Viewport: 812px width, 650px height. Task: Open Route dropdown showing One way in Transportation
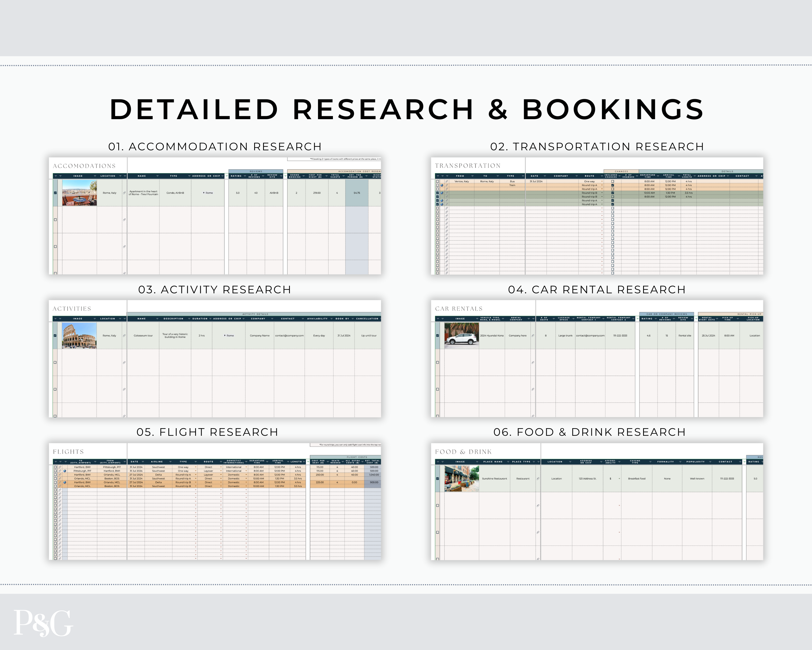tap(602, 182)
